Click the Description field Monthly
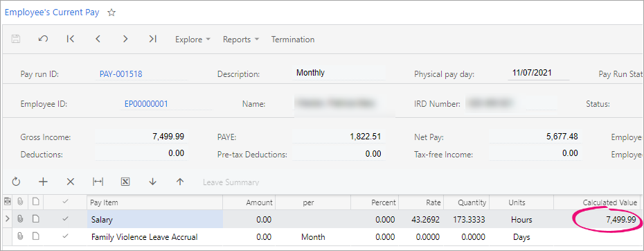644x251 pixels. click(x=339, y=73)
